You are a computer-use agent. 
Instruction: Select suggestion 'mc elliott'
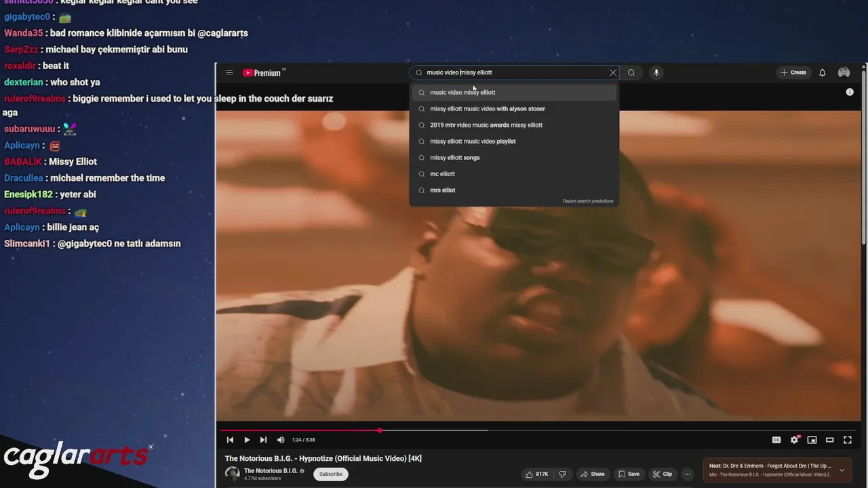514,174
